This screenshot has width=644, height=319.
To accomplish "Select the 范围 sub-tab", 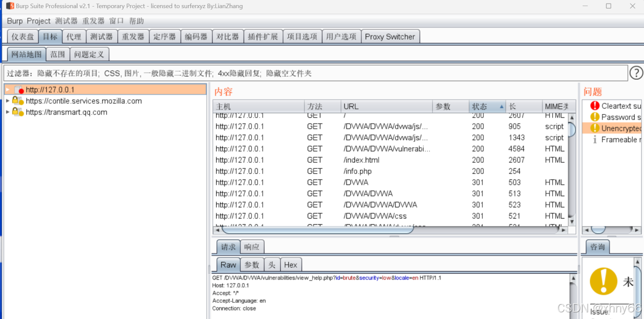I will pyautogui.click(x=58, y=54).
